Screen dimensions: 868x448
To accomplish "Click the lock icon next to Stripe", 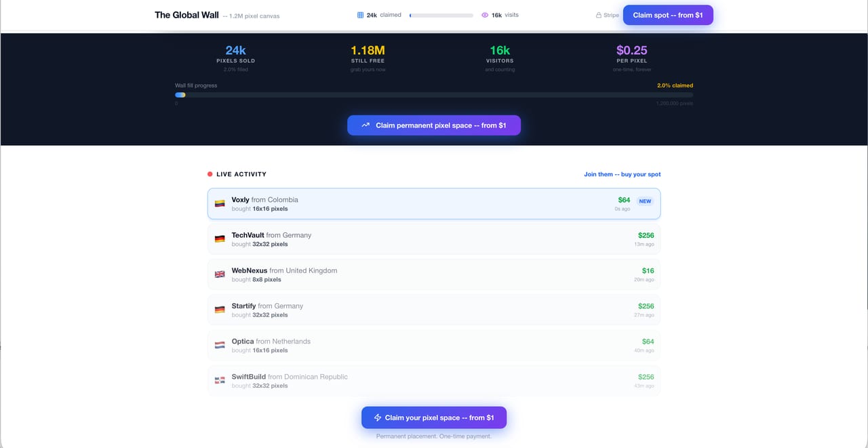I will (599, 15).
